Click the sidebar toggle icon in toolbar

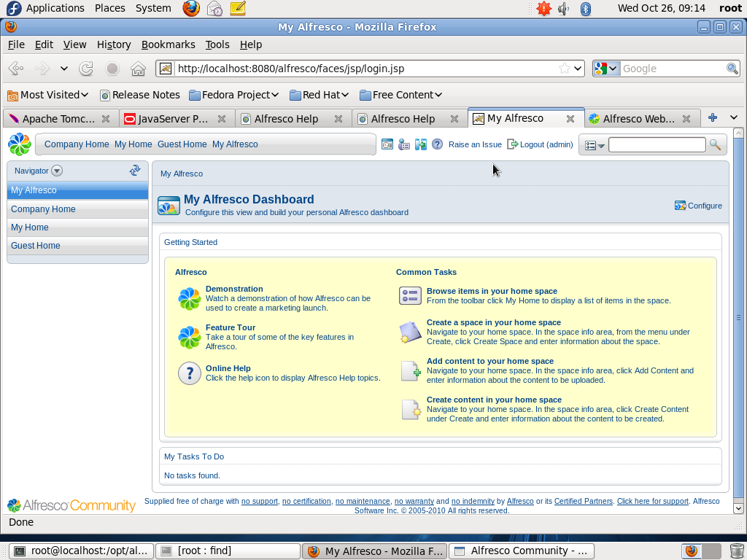[x=421, y=144]
